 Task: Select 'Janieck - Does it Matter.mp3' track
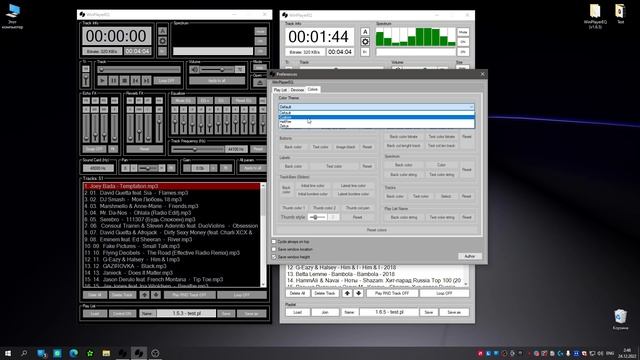171,273
